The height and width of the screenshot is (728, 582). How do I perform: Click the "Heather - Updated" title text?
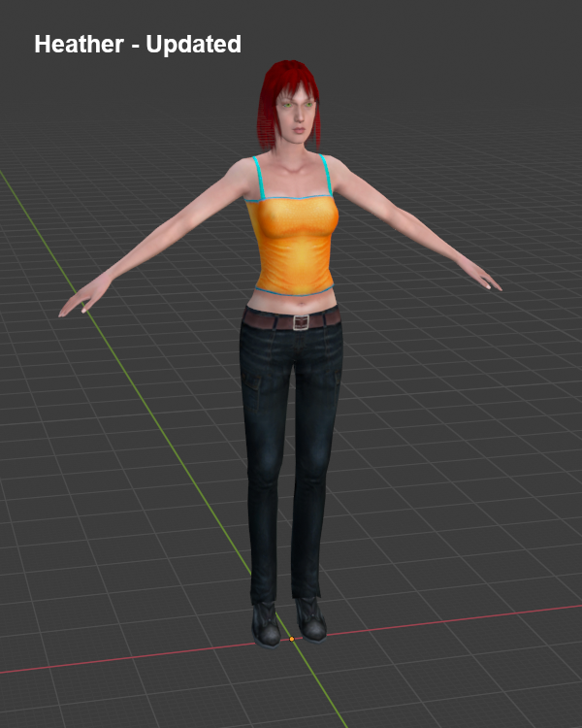pyautogui.click(x=137, y=45)
